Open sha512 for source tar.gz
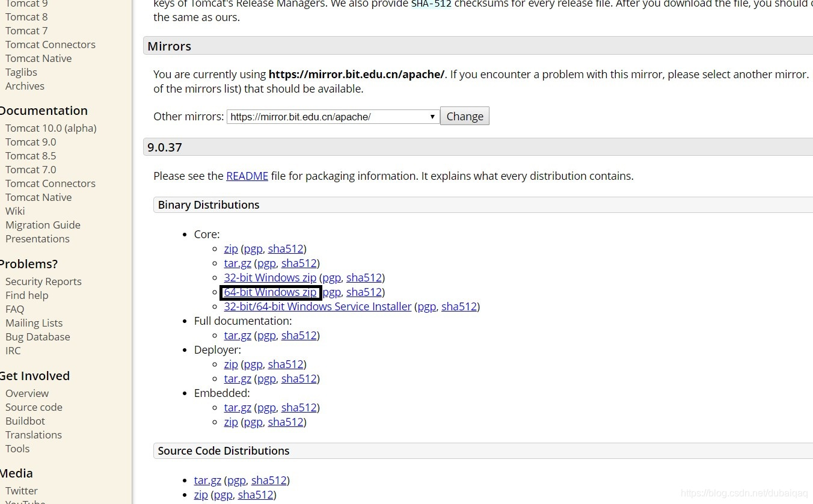Viewport: 813px width, 504px height. click(x=269, y=481)
